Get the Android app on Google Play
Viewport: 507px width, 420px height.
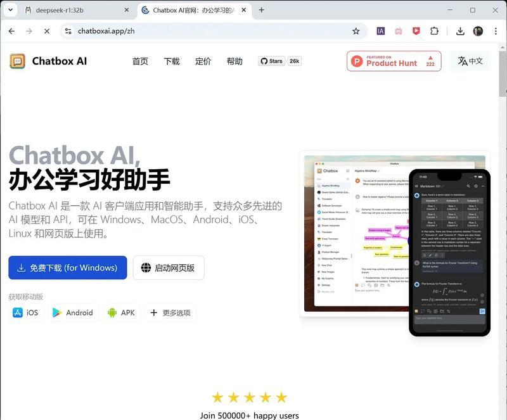(x=73, y=313)
